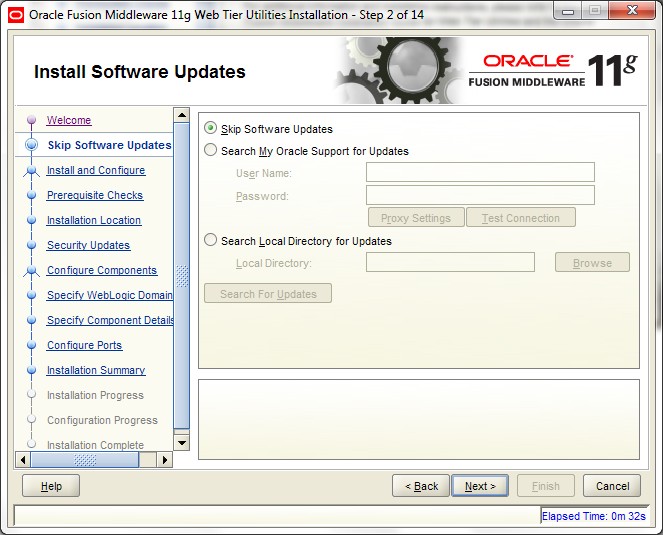Open the Configure Ports step

point(85,345)
